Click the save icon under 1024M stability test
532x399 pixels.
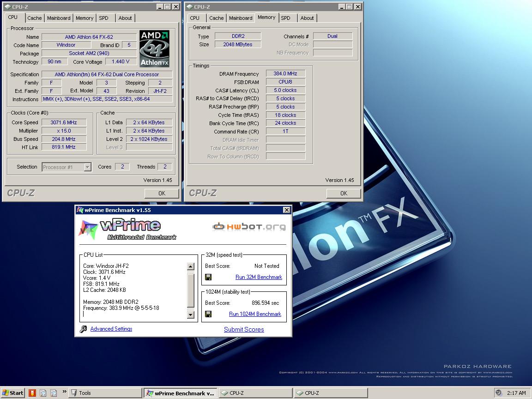tap(208, 314)
